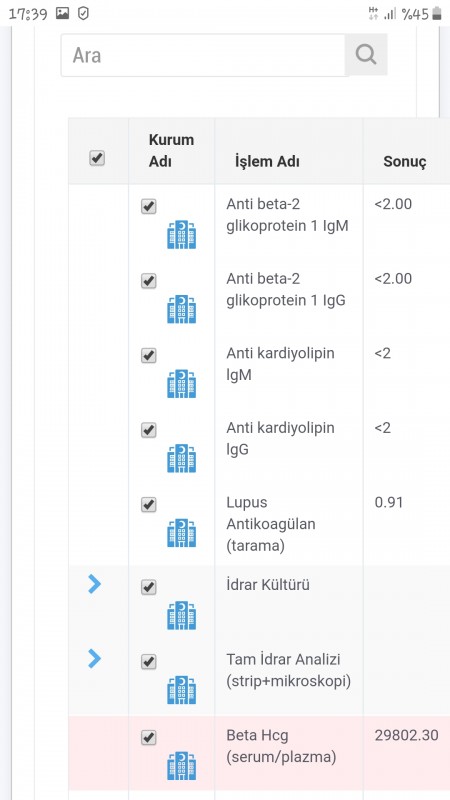
Task: Click hospital icon for Anti kardiyolipin IgG
Action: coord(182,458)
